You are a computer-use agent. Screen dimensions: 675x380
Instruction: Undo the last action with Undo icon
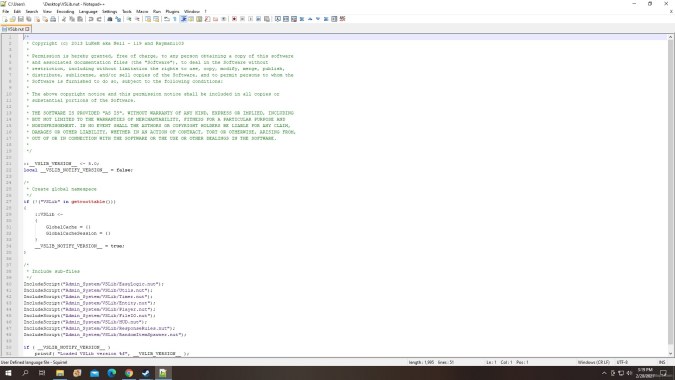coord(91,19)
